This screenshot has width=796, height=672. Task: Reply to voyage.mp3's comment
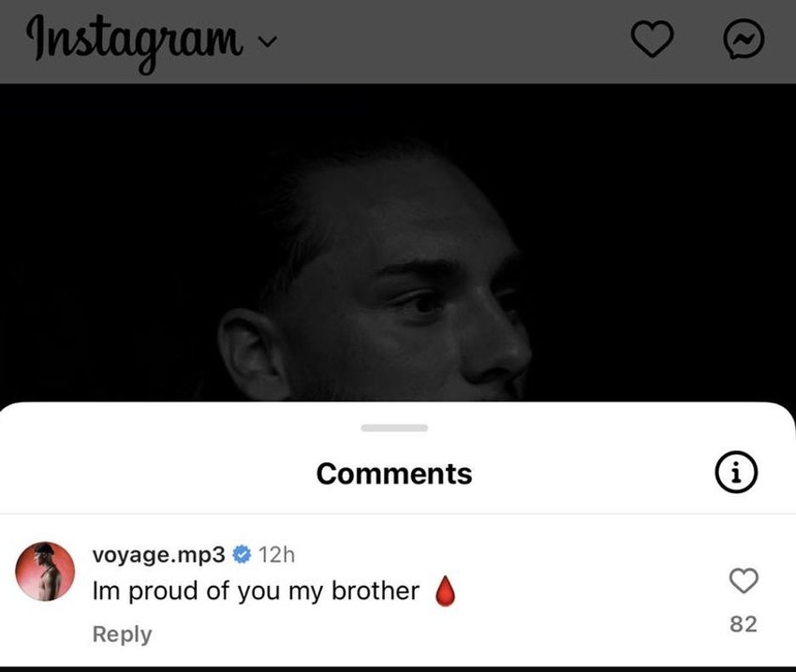[122, 635]
